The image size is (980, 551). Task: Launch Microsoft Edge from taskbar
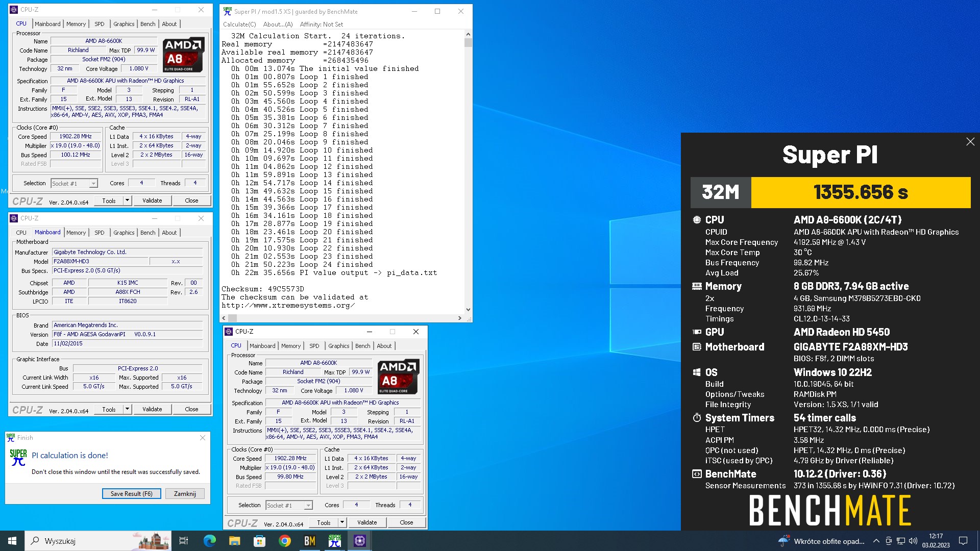tap(210, 541)
